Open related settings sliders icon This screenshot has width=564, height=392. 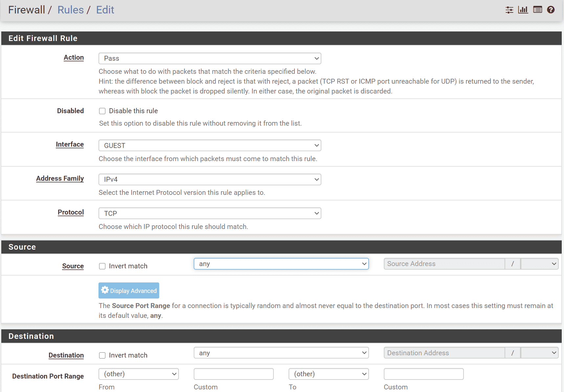pos(509,10)
